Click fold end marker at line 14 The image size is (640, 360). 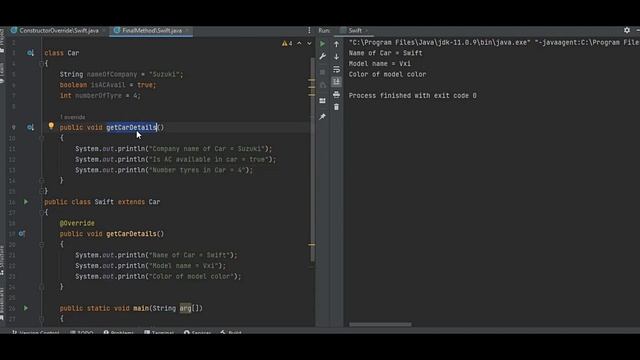click(42, 180)
